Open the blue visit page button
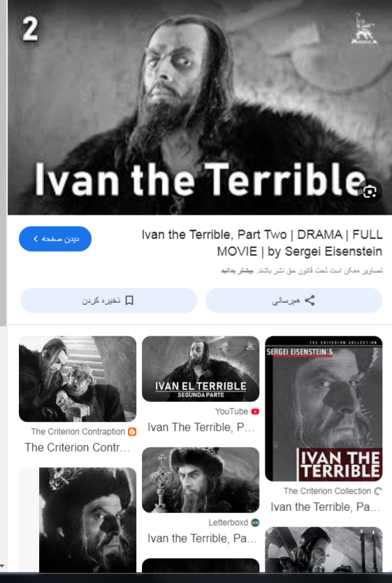Viewport: 392px width, 583px height. [55, 238]
